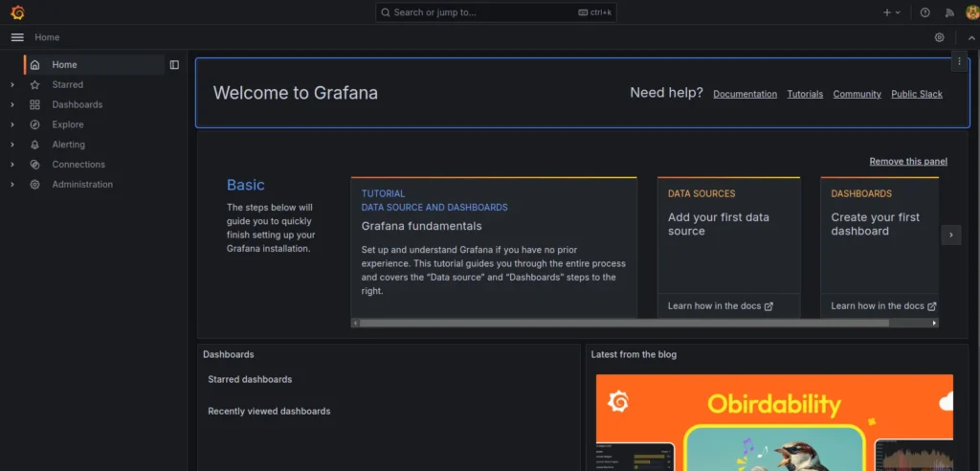Open the Grafana fundamentals tutorial card
980x471 pixels.
494,247
